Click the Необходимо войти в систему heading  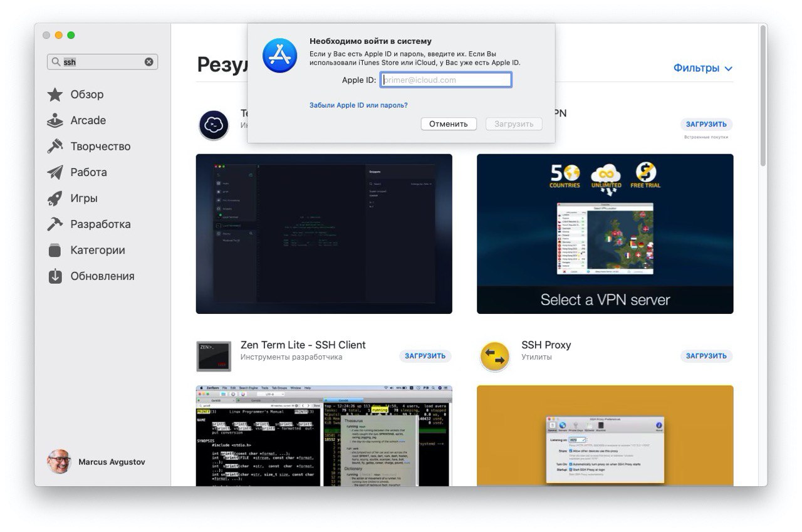click(370, 41)
